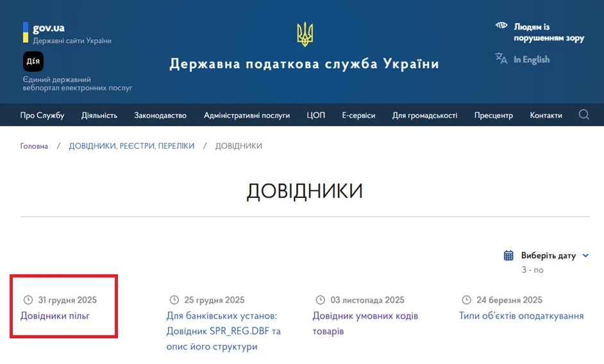Click the calendar icon near Виберіть дату

click(x=508, y=256)
